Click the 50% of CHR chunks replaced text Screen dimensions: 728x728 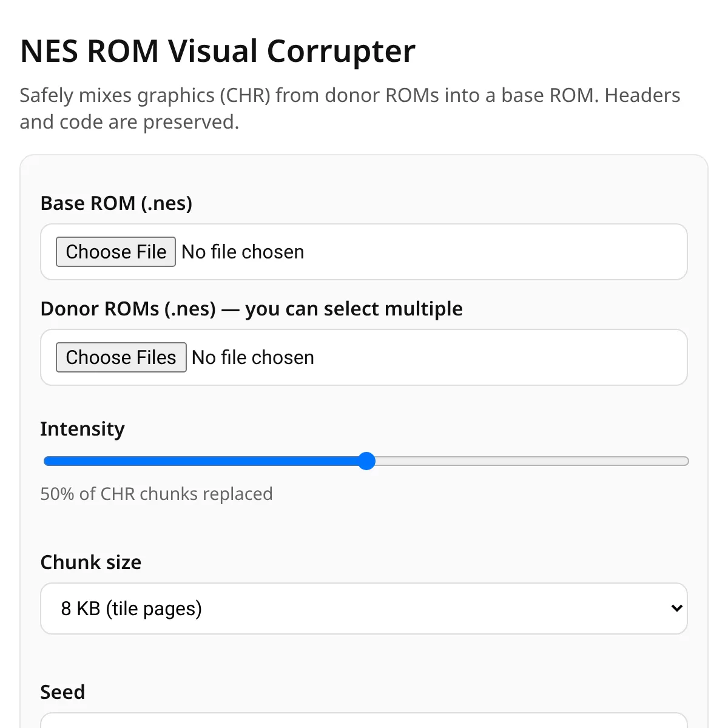point(156,493)
